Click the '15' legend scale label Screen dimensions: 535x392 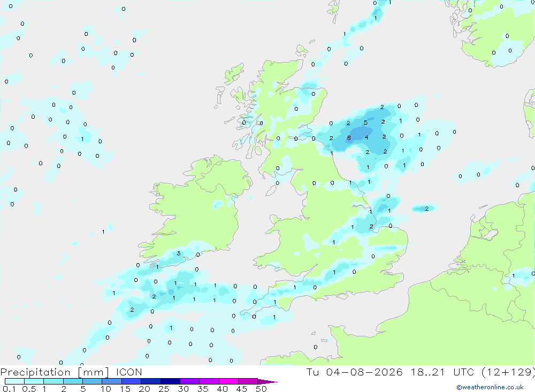[x=125, y=389]
